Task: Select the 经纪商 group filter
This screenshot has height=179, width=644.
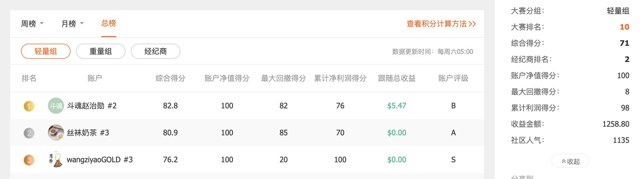Action: point(156,51)
